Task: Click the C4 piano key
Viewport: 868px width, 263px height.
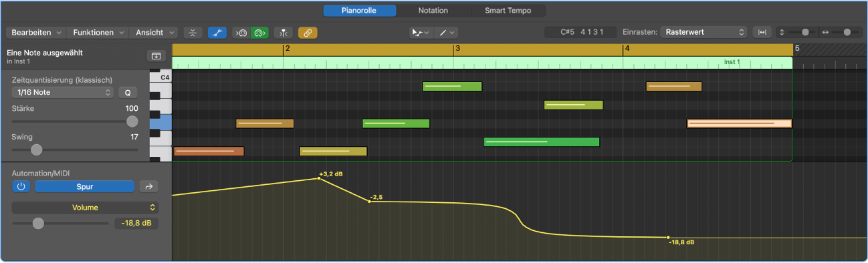Action: pos(160,77)
